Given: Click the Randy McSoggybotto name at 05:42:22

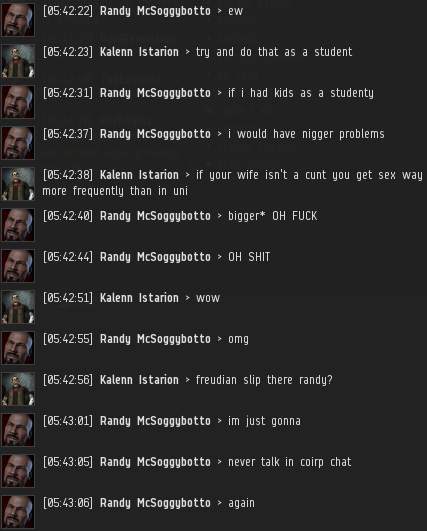Looking at the screenshot, I should coord(155,12).
